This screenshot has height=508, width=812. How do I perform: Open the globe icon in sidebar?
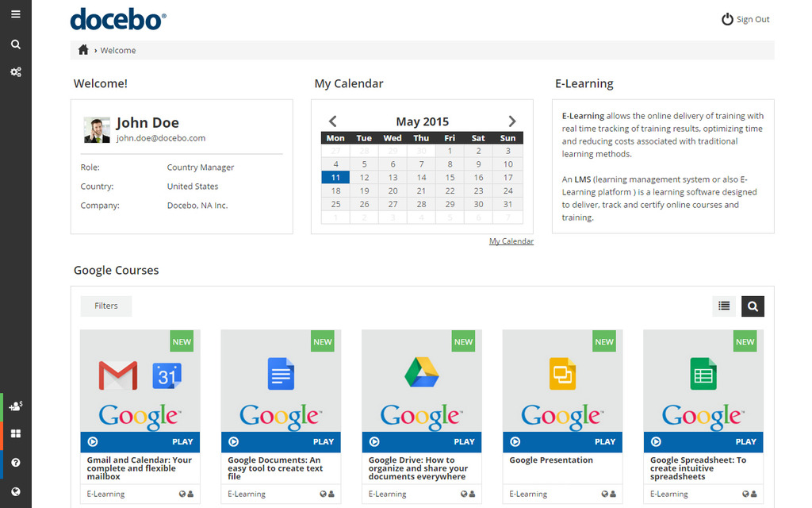point(16,491)
